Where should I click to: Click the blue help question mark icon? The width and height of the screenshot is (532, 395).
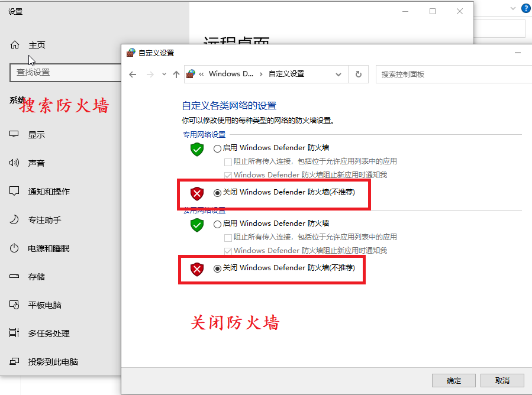[x=526, y=8]
